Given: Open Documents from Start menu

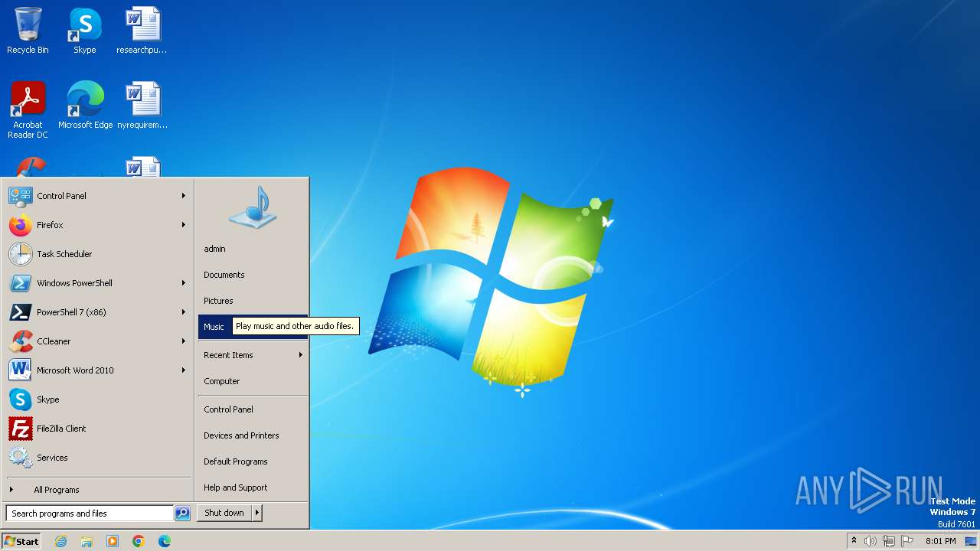Looking at the screenshot, I should pos(253,275).
